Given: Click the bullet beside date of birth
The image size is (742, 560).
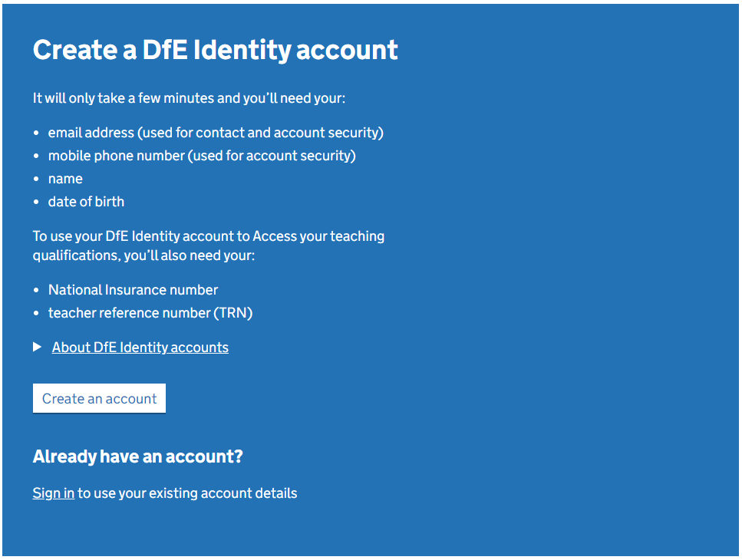Looking at the screenshot, I should click(x=35, y=201).
